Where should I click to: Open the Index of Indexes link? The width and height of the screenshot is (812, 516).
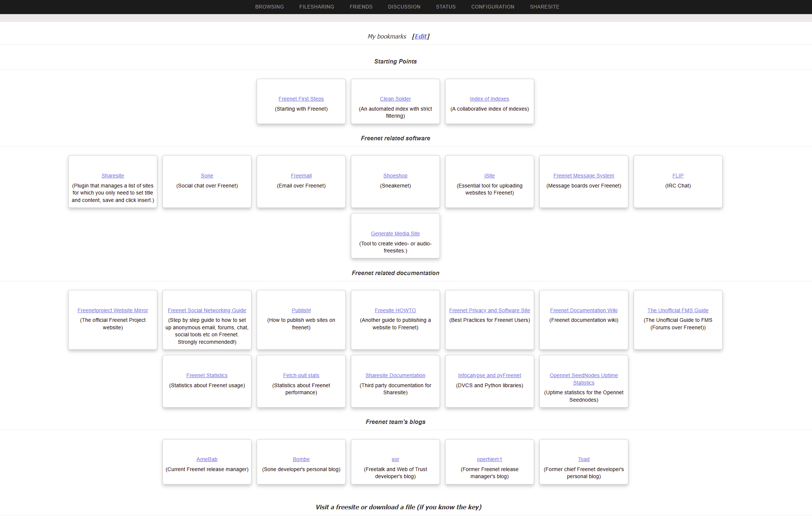pos(489,99)
